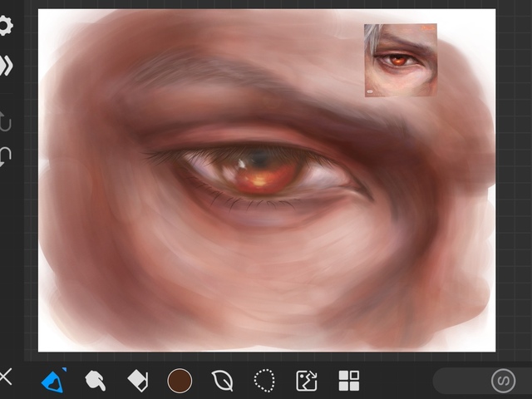This screenshot has width=532, height=399.
Task: Select the dotted lasso selection tool
Action: point(264,382)
